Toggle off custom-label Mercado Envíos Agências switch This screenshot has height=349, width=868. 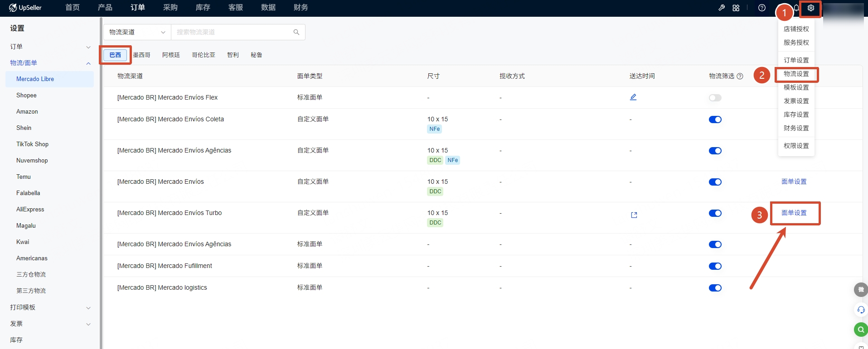[715, 151]
